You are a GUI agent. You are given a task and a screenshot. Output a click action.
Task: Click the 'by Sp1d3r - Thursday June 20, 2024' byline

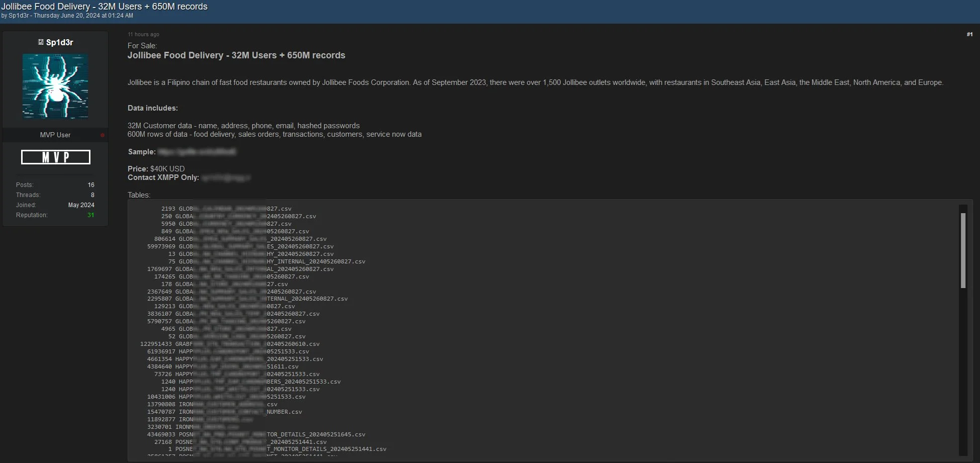(67, 16)
